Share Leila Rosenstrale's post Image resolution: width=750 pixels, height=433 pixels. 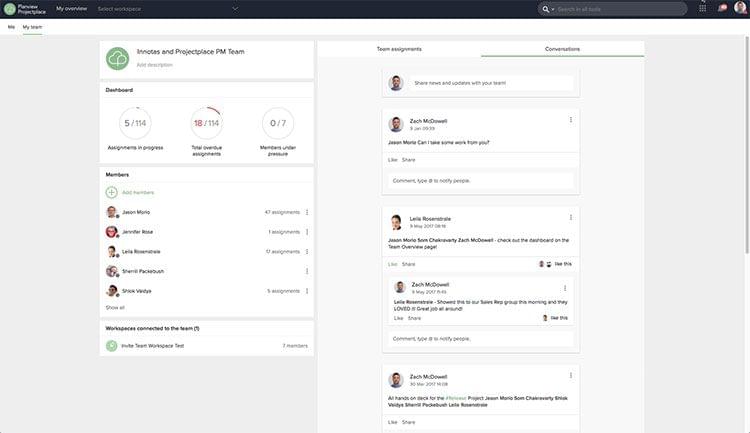click(x=408, y=264)
